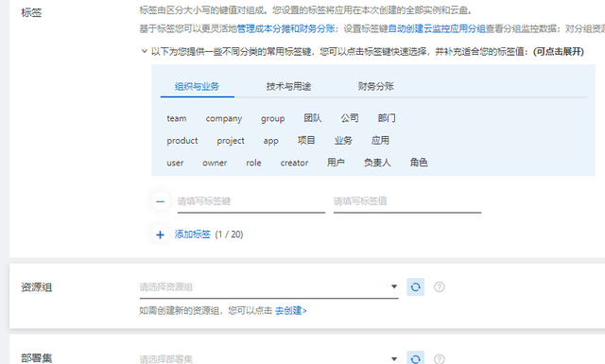This screenshot has width=605, height=364.
Task: Remove the tag row with minus icon
Action: point(160,201)
